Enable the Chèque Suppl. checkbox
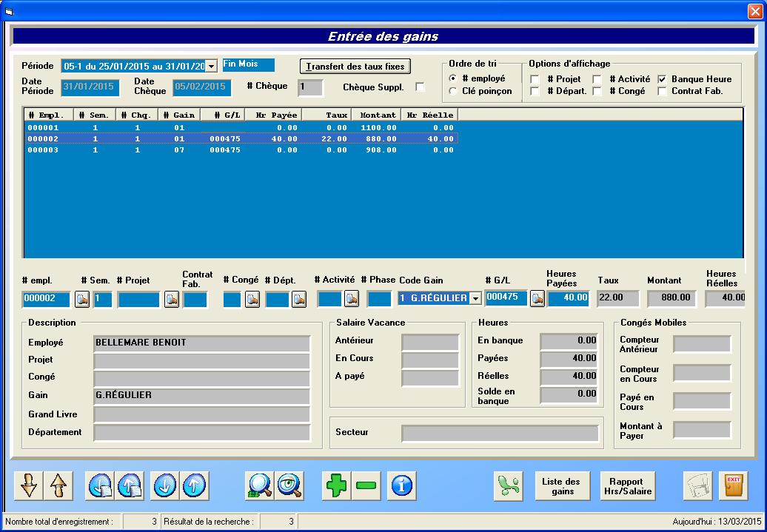Viewport: 767px width, 532px height. pyautogui.click(x=421, y=87)
